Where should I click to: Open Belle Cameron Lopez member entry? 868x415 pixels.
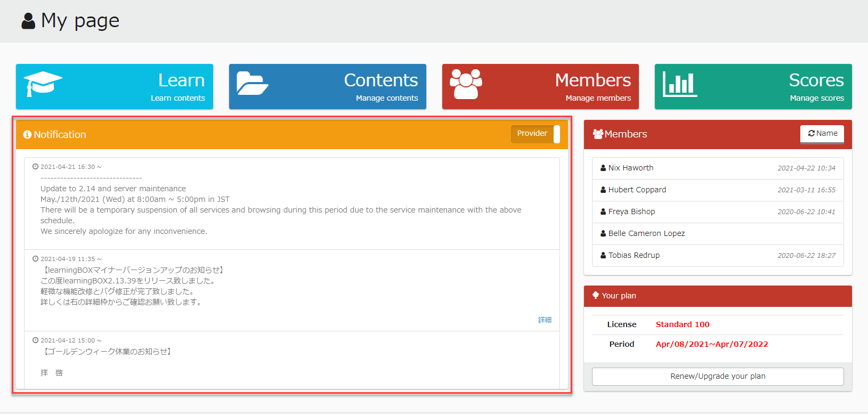pyautogui.click(x=646, y=233)
